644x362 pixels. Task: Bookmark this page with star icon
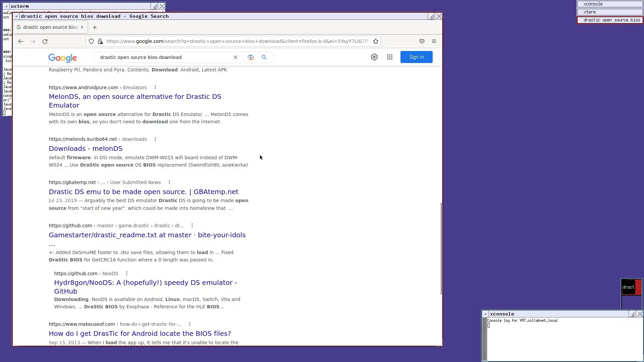pyautogui.click(x=376, y=41)
